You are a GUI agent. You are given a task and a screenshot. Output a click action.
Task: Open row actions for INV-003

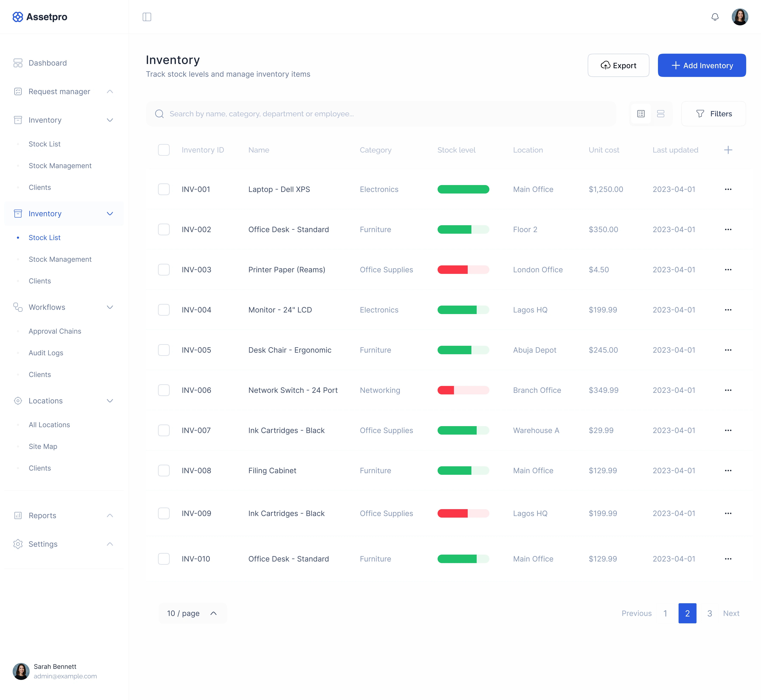click(728, 270)
